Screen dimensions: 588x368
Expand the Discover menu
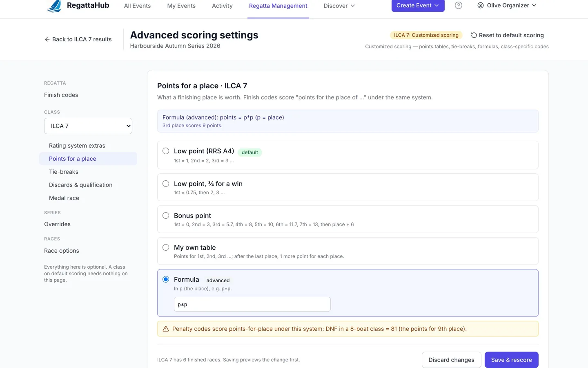339,6
